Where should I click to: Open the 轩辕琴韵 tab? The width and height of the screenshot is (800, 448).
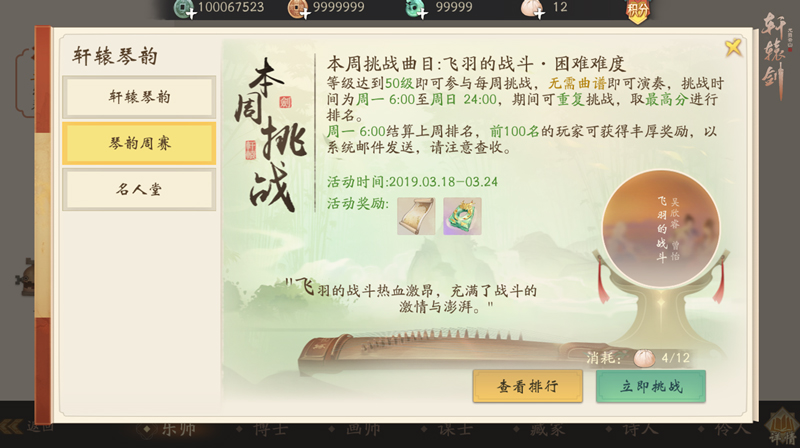pyautogui.click(x=139, y=97)
